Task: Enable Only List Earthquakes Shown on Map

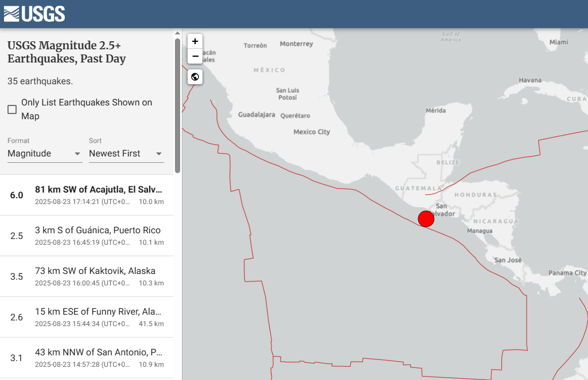Action: [x=12, y=109]
